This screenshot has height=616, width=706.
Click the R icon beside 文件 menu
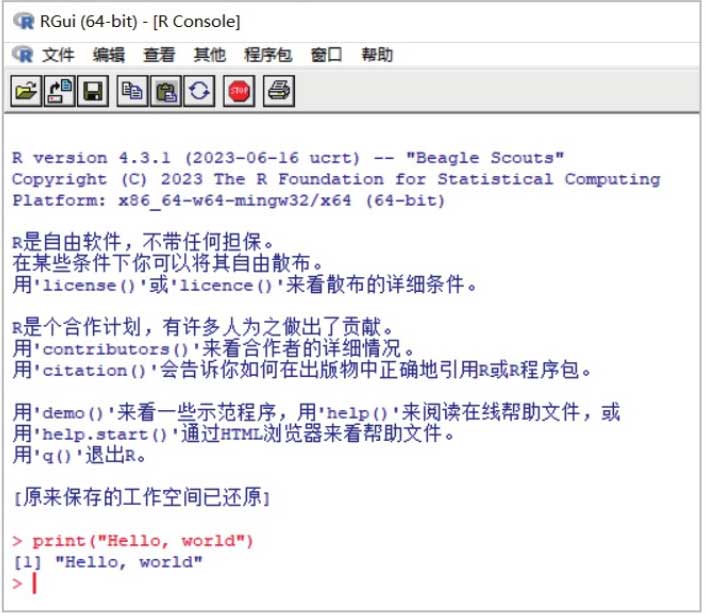pos(23,54)
